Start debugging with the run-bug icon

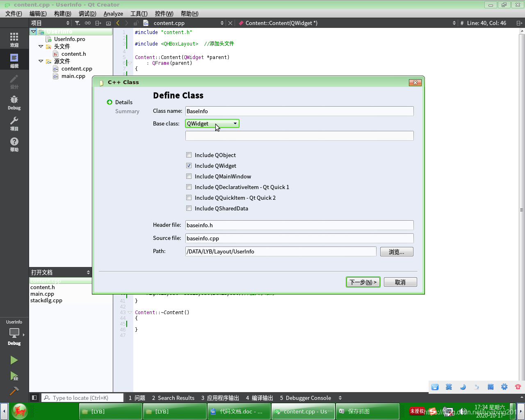[14, 376]
